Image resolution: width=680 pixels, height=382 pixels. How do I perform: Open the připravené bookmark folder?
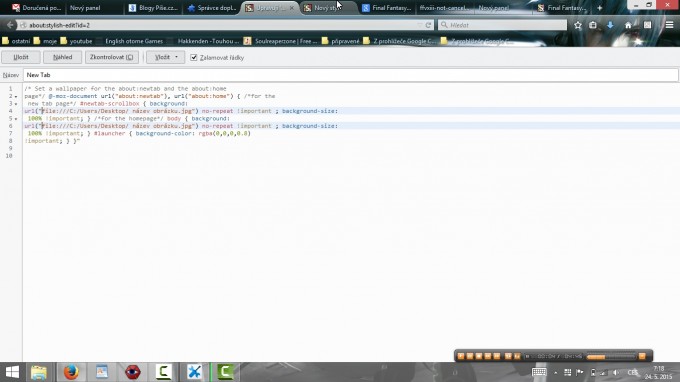pyautogui.click(x=341, y=41)
